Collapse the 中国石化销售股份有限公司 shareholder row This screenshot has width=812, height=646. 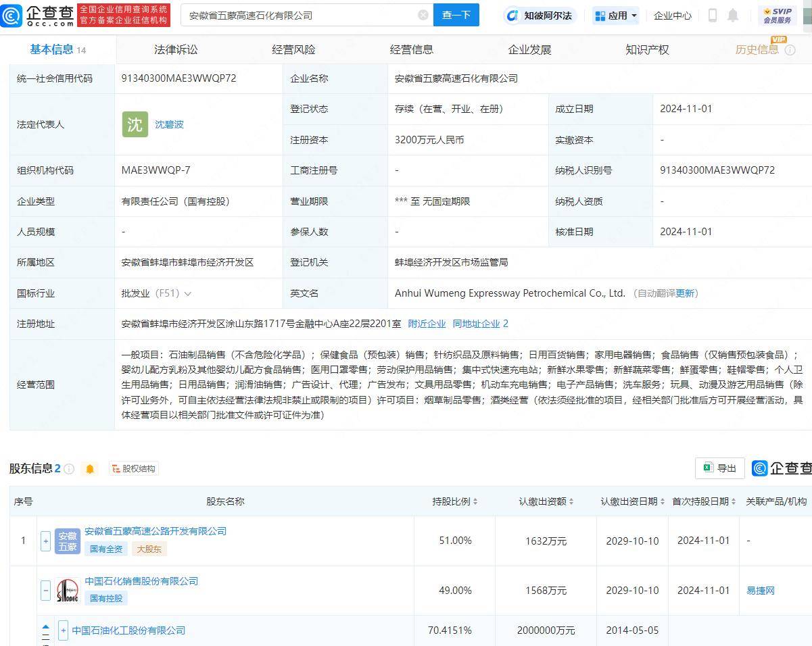tap(45, 591)
